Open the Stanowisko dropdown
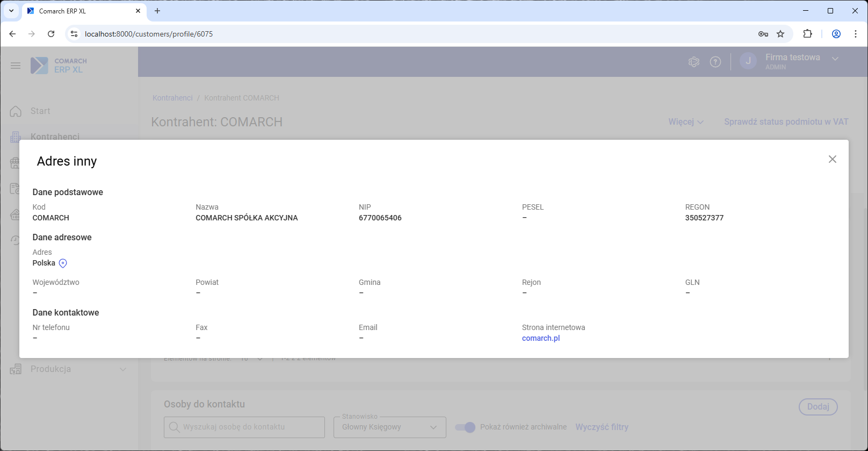The height and width of the screenshot is (451, 868). point(389,427)
